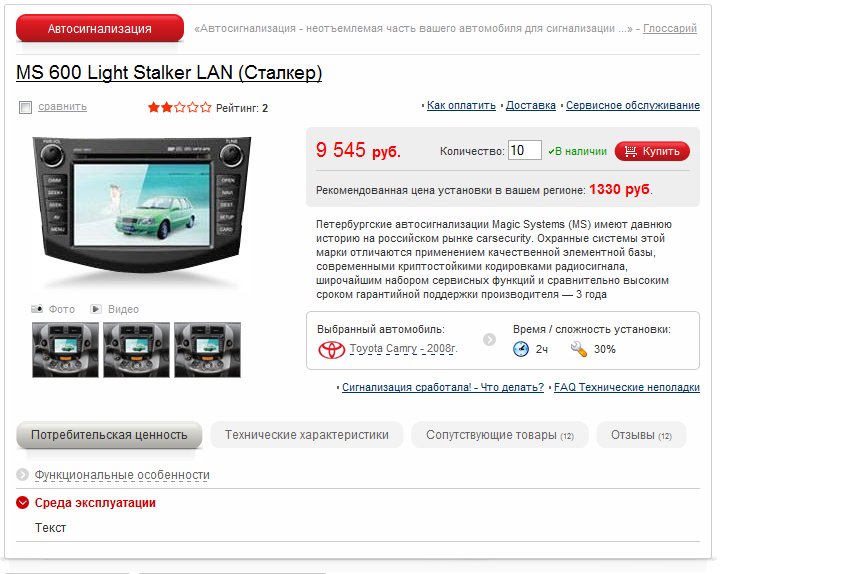Viewport: 864px width, 574px height.
Task: Click the camera icon next to Фото
Action: (37, 309)
